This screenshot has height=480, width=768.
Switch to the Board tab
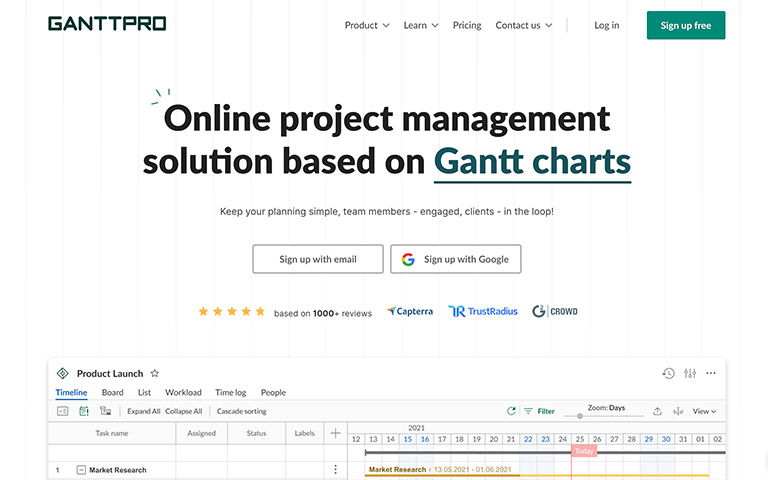click(x=113, y=392)
